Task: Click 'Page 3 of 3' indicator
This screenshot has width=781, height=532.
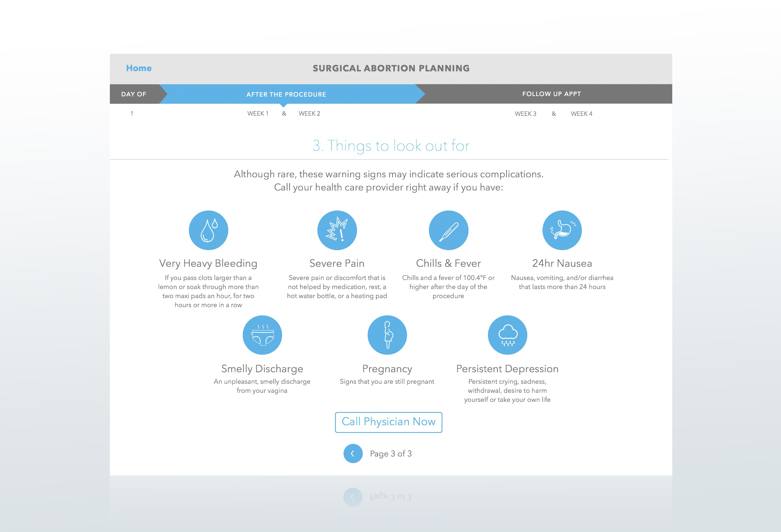Action: click(x=391, y=454)
